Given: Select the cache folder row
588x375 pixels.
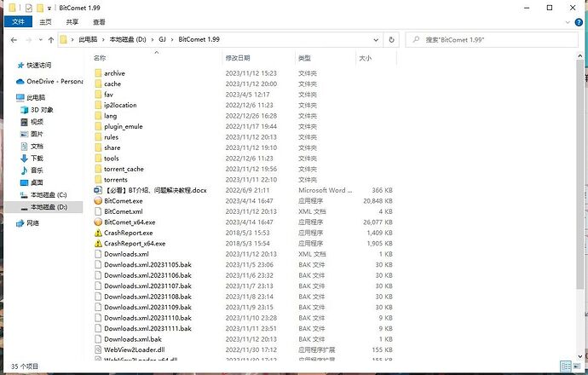Looking at the screenshot, I should [x=244, y=84].
